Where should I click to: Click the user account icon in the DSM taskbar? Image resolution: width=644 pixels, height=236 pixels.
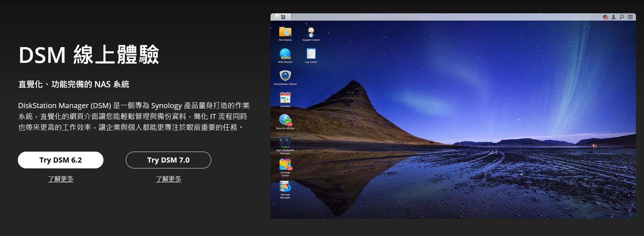[x=614, y=17]
